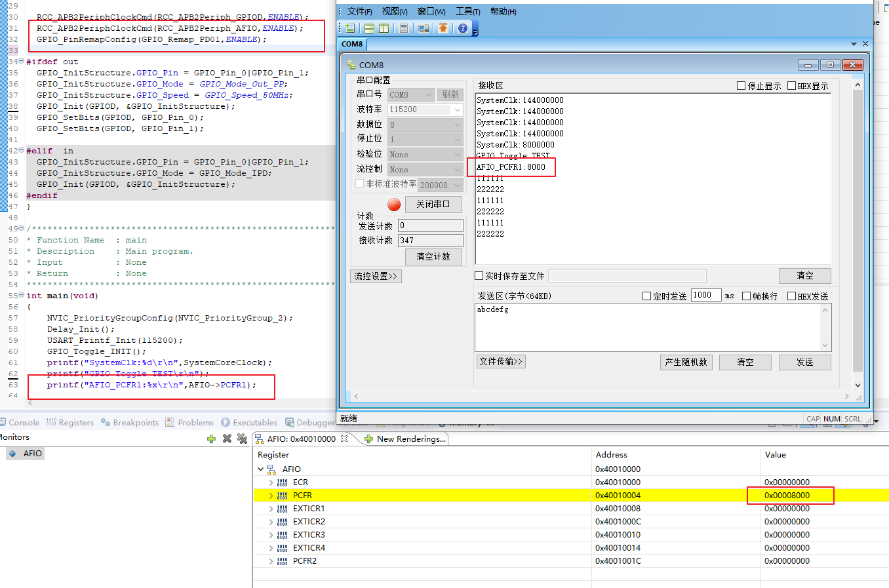Toggle the HEX发送 checkbox

791,296
